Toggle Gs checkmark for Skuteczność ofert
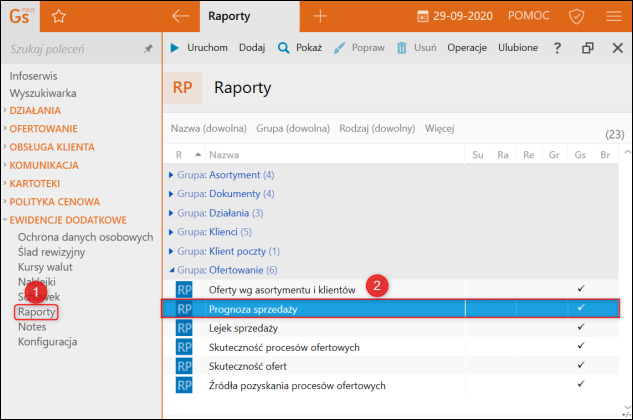The width and height of the screenshot is (633, 420). [581, 365]
